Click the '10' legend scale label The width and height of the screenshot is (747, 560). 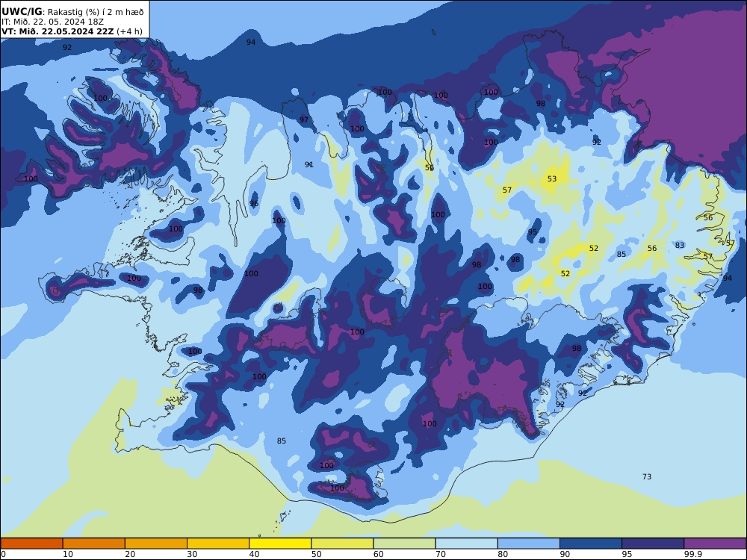tap(68, 554)
